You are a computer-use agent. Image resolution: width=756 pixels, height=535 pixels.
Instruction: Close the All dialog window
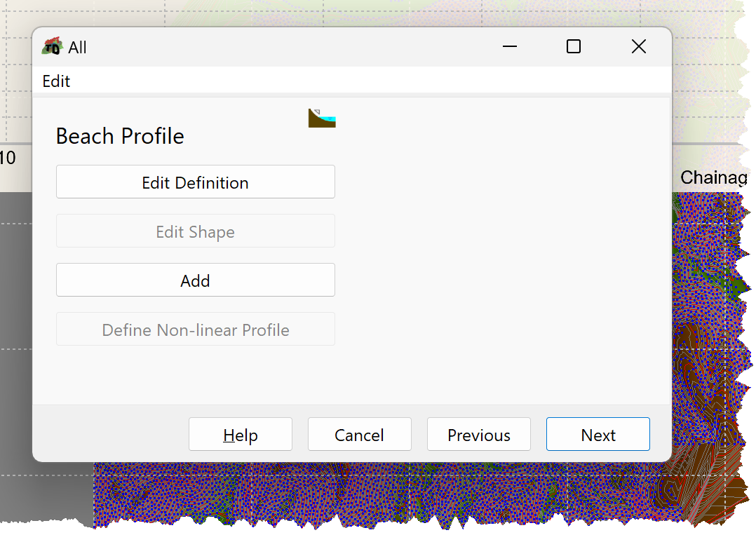[x=638, y=47]
